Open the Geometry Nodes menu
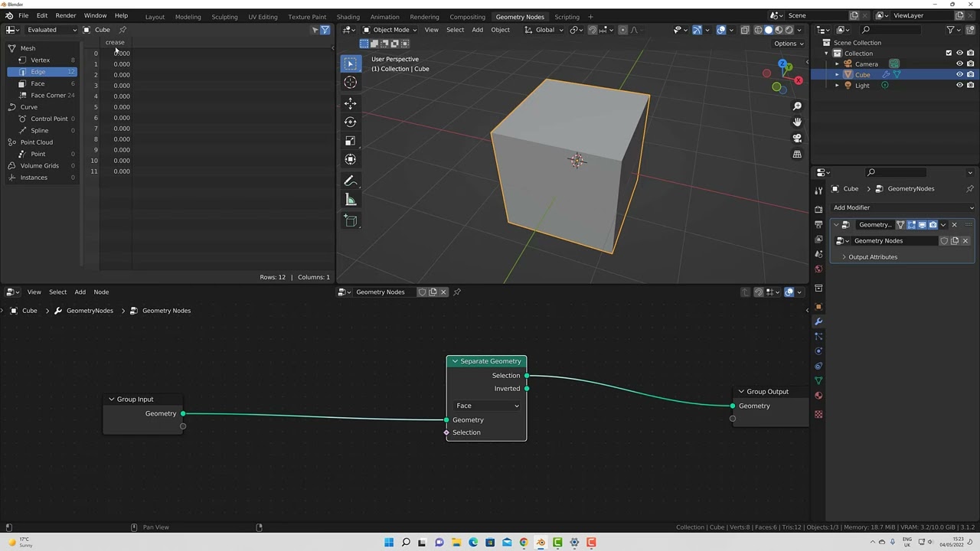This screenshot has height=551, width=980. [520, 16]
